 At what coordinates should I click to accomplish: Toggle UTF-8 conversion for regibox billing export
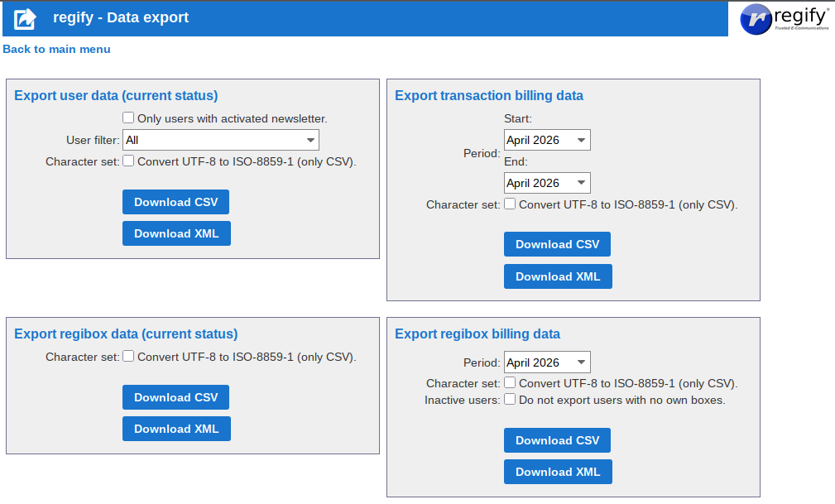[510, 382]
